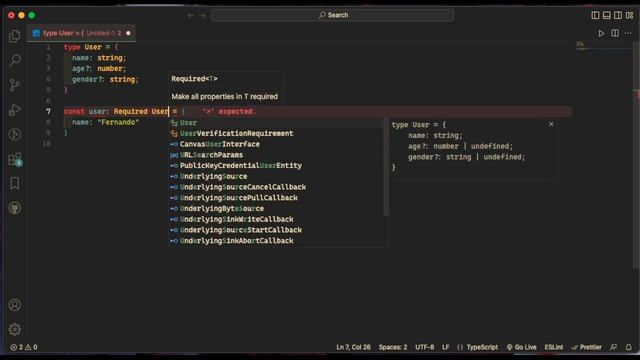
Task: Click the "Fernando" string on line 8
Action: 118,122
